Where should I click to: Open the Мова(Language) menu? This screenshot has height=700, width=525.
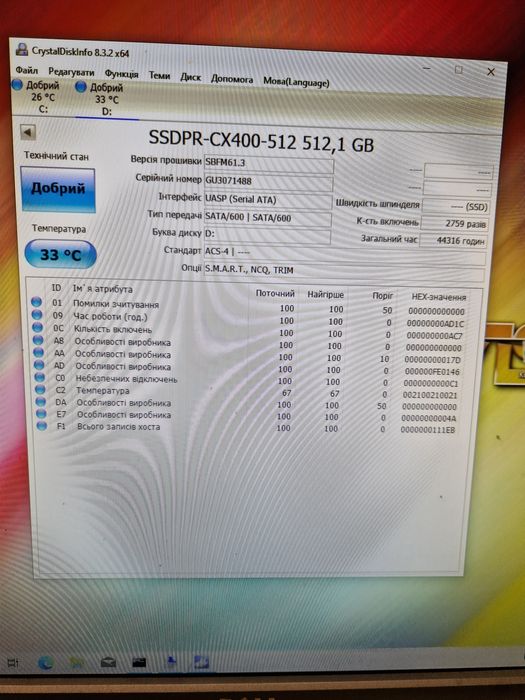click(x=296, y=82)
